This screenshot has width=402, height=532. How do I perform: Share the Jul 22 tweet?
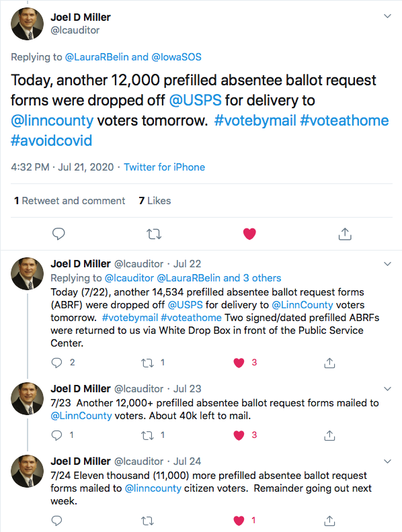pos(329,363)
